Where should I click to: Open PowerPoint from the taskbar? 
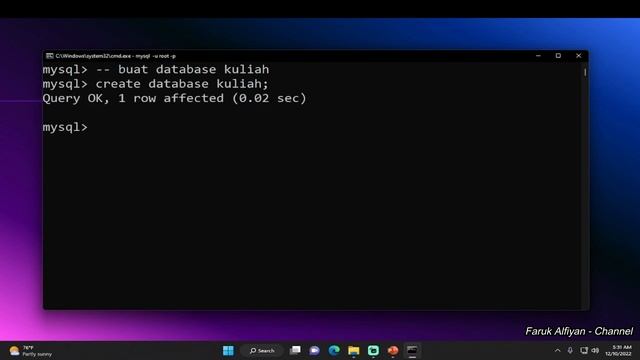(393, 351)
